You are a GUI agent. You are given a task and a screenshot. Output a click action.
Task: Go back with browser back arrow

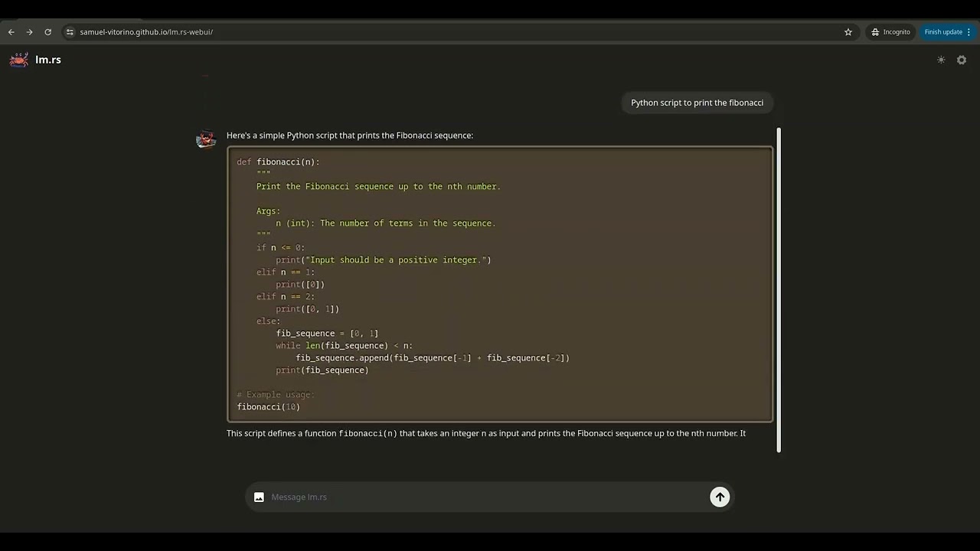tap(11, 32)
